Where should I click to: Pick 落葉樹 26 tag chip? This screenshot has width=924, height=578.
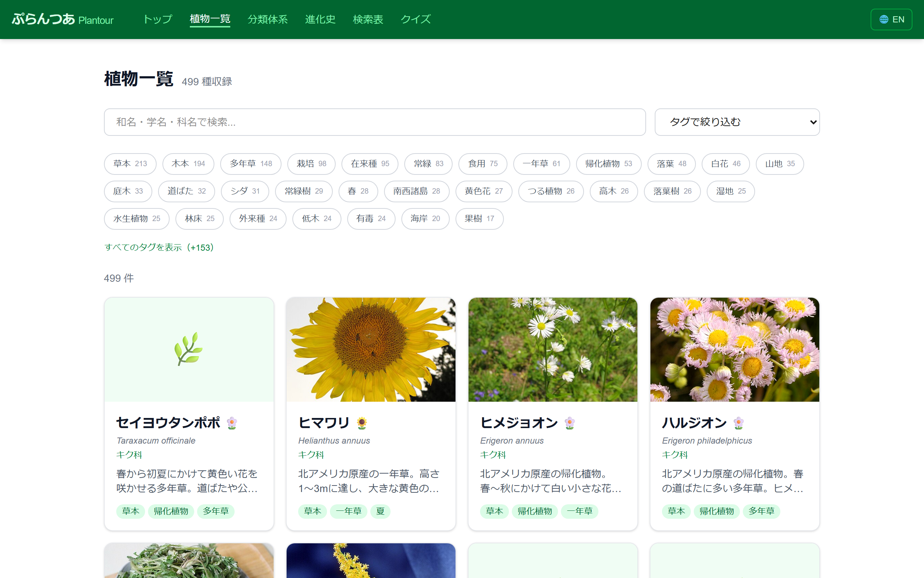tap(672, 191)
